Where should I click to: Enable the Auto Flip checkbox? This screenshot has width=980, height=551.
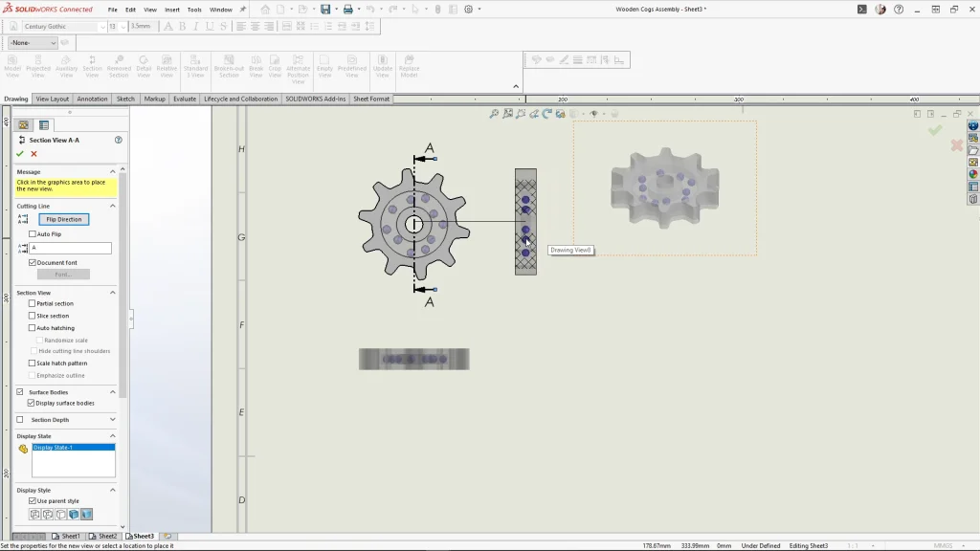click(33, 234)
